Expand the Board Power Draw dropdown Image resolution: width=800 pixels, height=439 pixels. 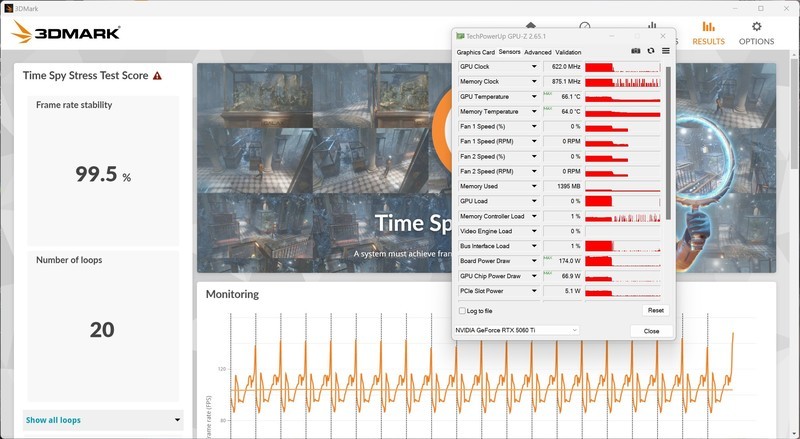coord(534,261)
